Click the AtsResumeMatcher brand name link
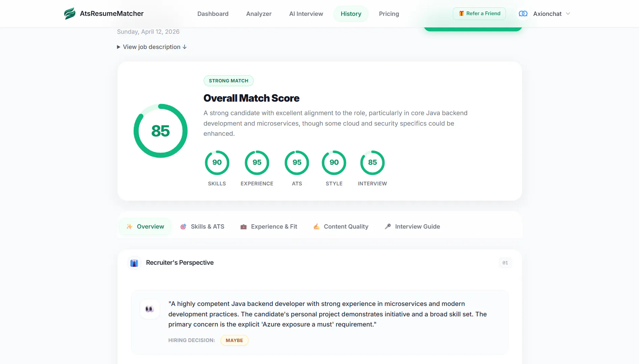The width and height of the screenshot is (639, 364). pos(112,14)
